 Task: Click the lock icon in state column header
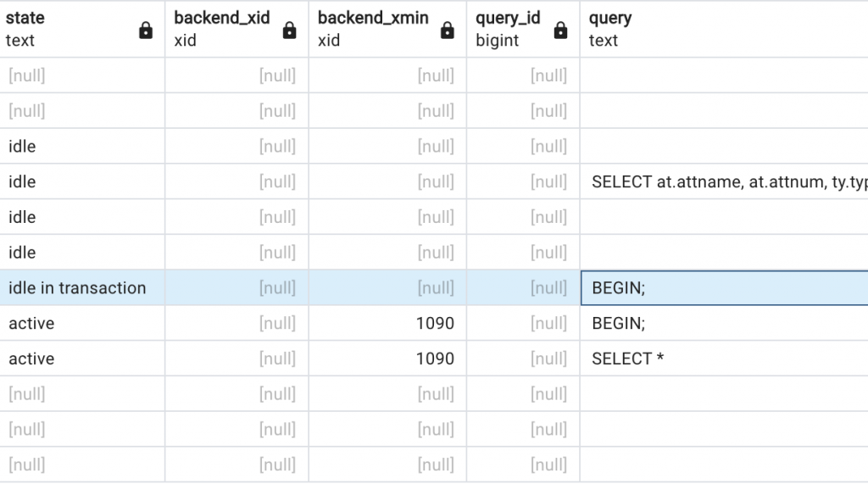[x=146, y=30]
